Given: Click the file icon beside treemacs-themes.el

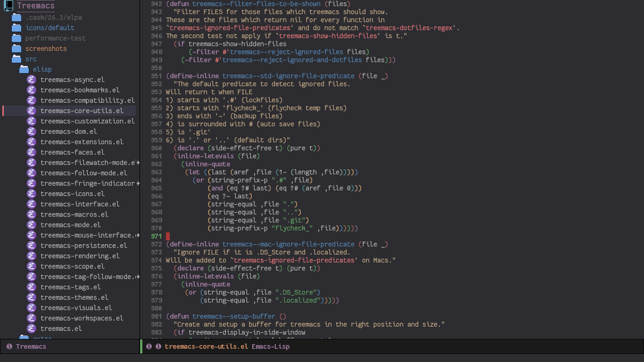Looking at the screenshot, I should [31, 297].
